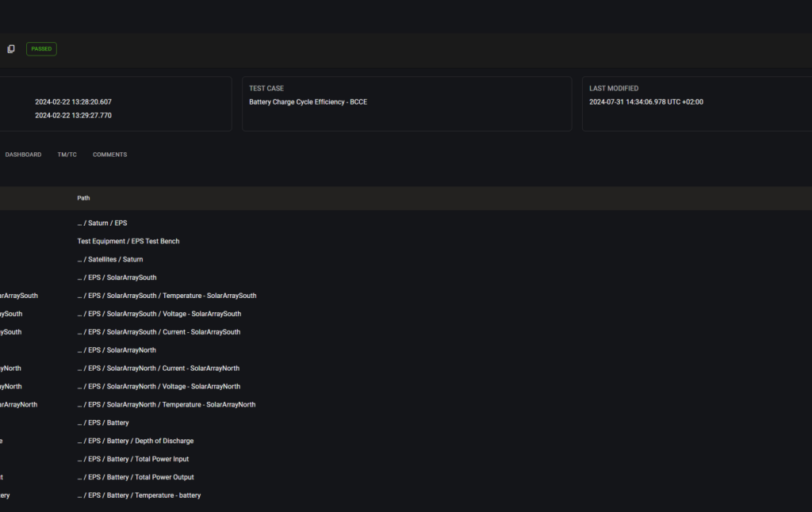Select 'Battery / Total Power Output' row

(406, 477)
